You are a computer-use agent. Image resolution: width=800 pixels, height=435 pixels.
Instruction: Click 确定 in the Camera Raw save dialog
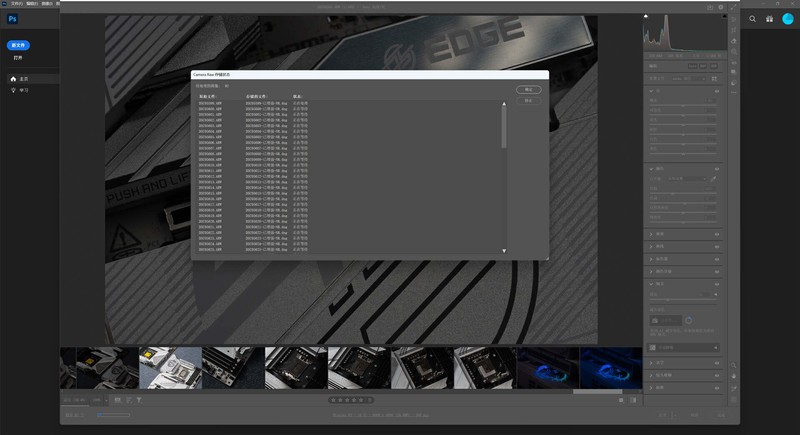click(x=529, y=90)
